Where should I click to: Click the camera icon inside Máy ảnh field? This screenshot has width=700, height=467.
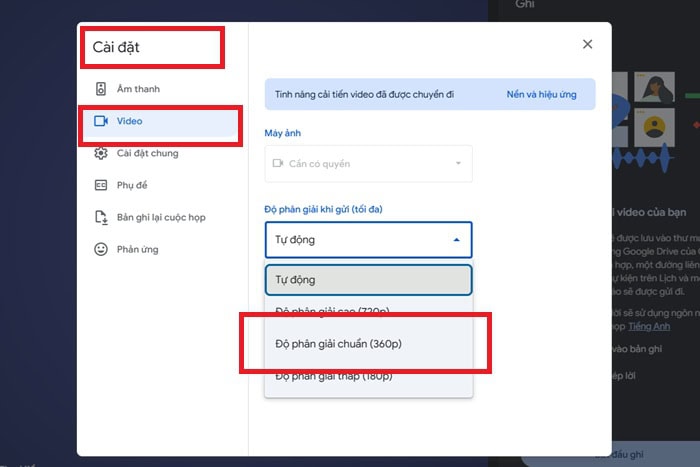(278, 163)
